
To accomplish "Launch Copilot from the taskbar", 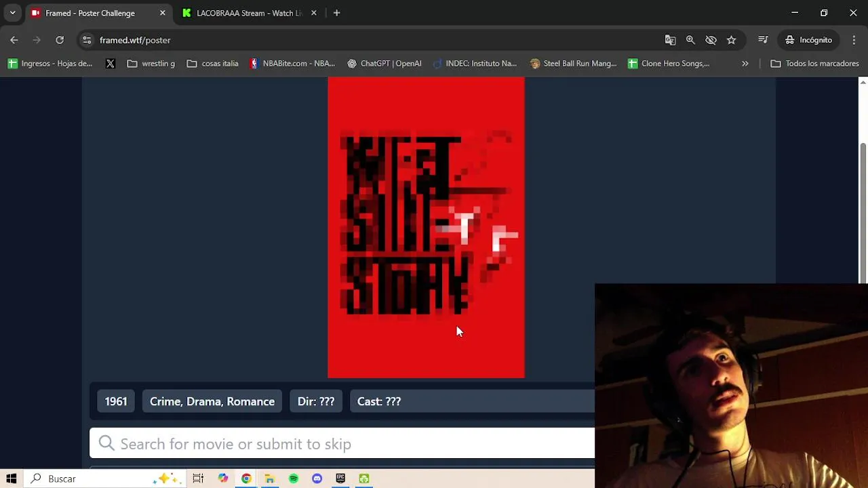I will point(223,479).
